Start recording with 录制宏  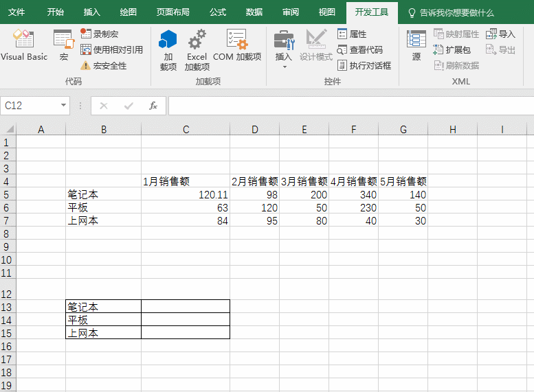(x=100, y=34)
